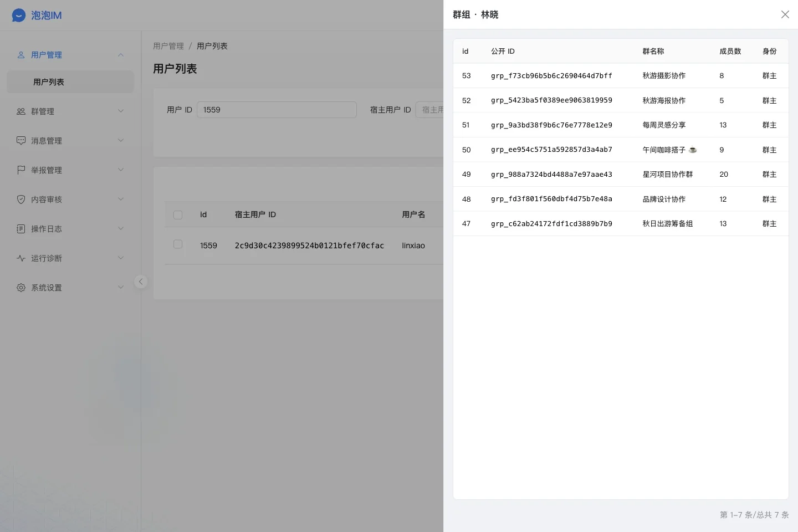798x532 pixels.
Task: Check the row checkbox for user 1559
Action: (x=178, y=244)
